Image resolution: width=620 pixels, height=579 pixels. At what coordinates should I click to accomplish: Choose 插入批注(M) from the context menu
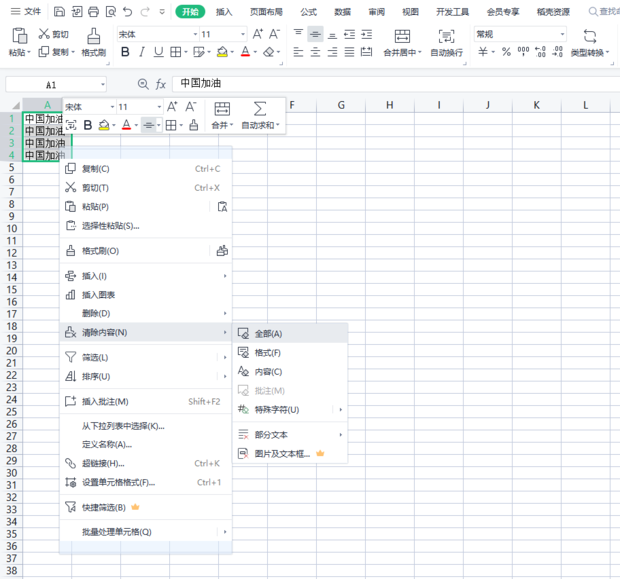[146, 401]
